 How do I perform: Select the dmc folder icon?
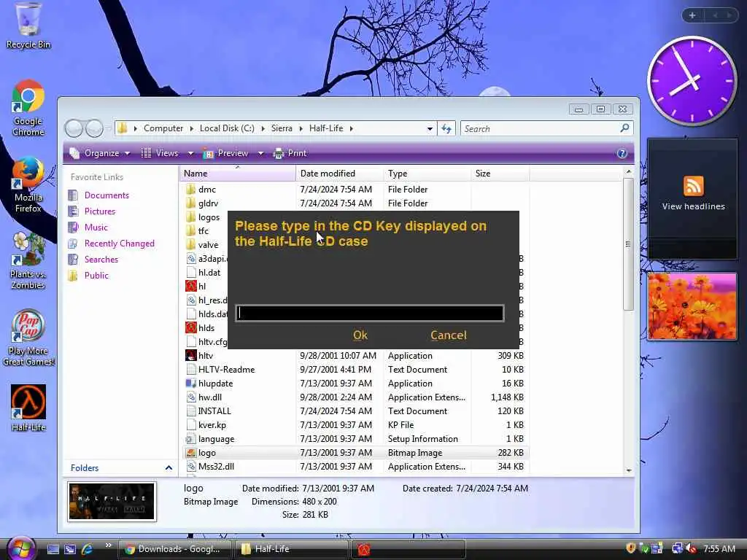pos(190,189)
